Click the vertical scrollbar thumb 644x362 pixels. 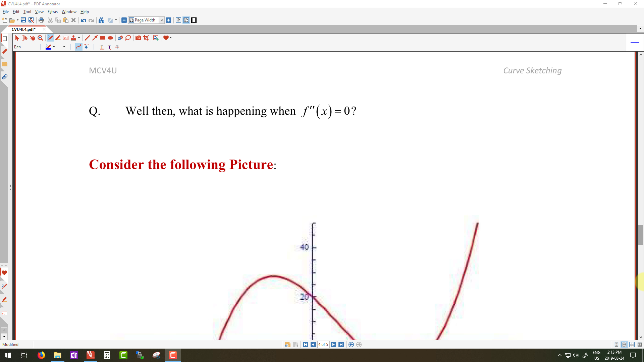click(641, 235)
